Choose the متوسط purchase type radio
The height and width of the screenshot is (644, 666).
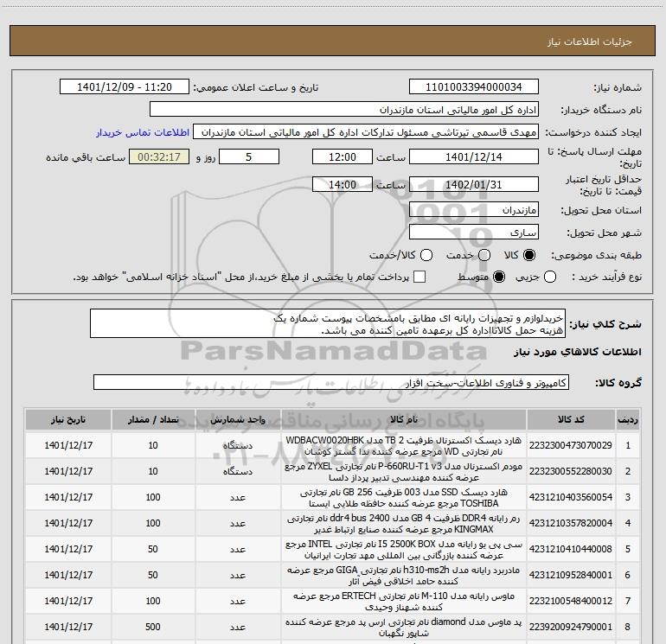[x=499, y=277]
